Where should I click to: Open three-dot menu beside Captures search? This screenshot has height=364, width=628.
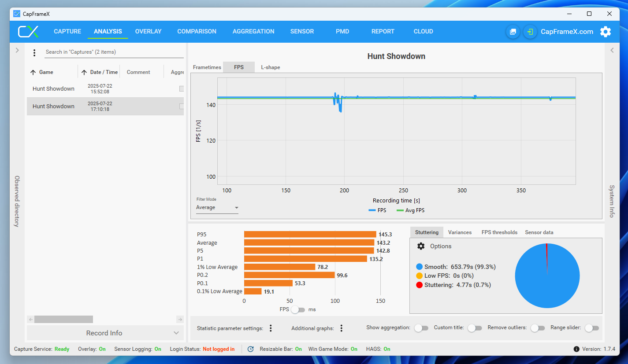34,53
